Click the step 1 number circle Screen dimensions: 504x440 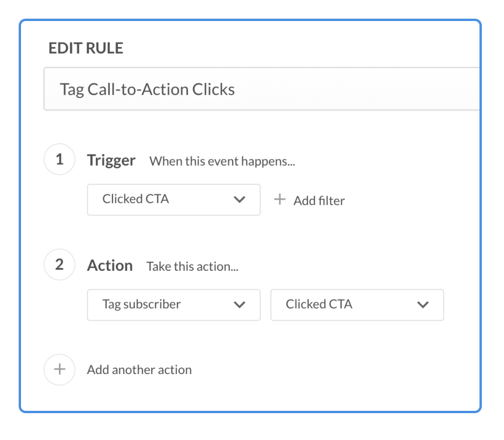point(60,159)
